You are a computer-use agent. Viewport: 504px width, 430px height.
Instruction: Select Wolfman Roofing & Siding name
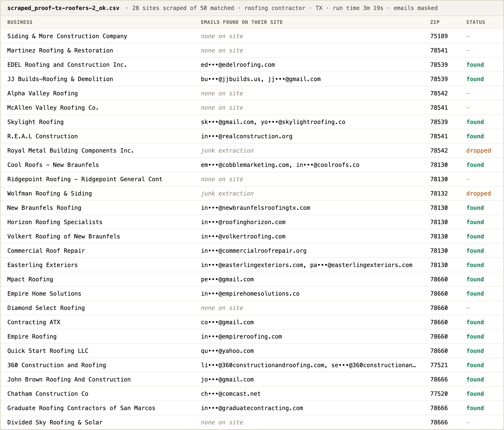coord(50,194)
